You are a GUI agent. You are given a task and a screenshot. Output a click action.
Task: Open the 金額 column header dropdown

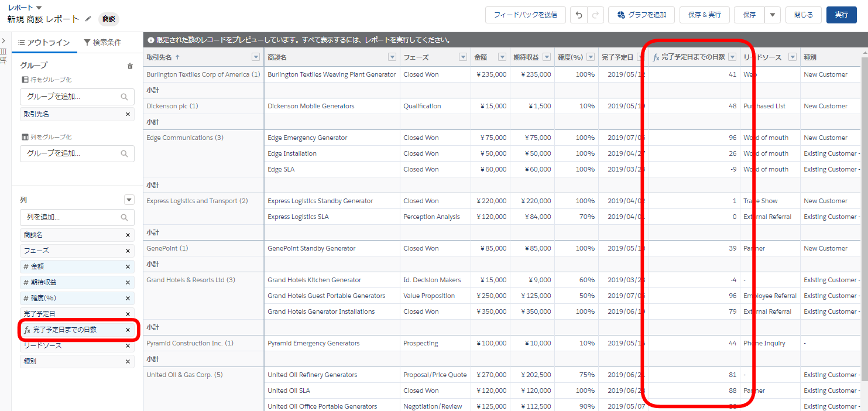coord(502,57)
